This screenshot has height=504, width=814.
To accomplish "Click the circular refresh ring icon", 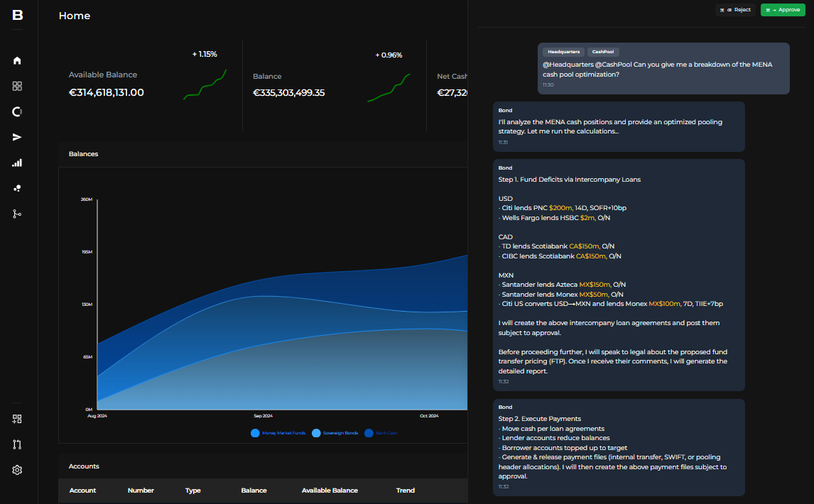I will pos(17,111).
